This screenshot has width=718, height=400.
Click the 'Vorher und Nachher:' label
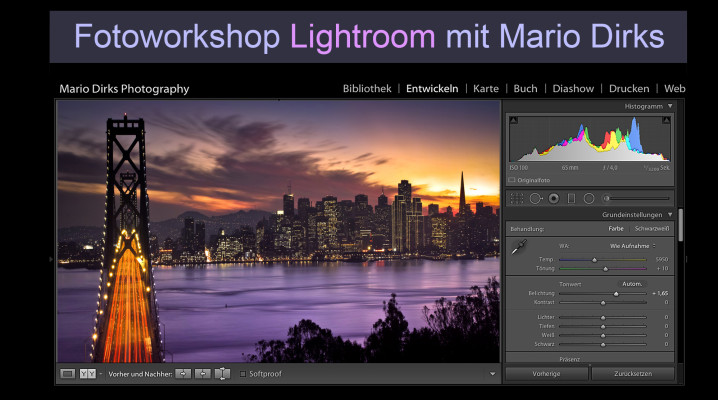[140, 374]
